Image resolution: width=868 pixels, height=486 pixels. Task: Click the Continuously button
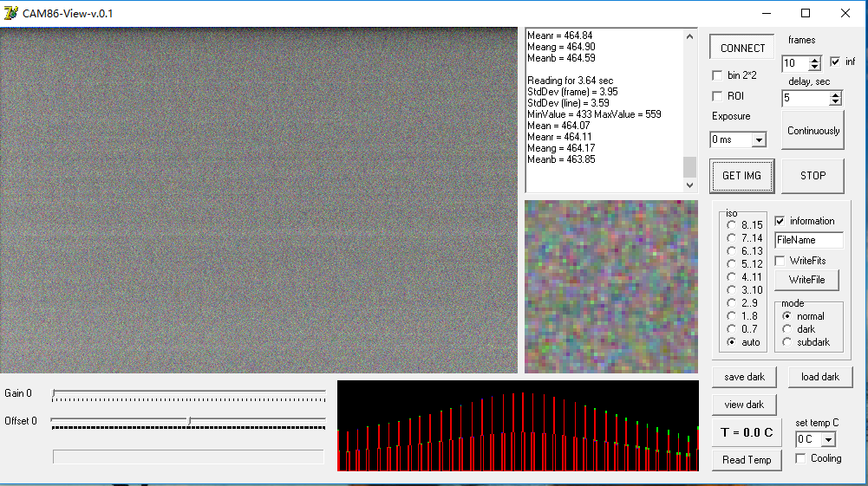coord(813,131)
